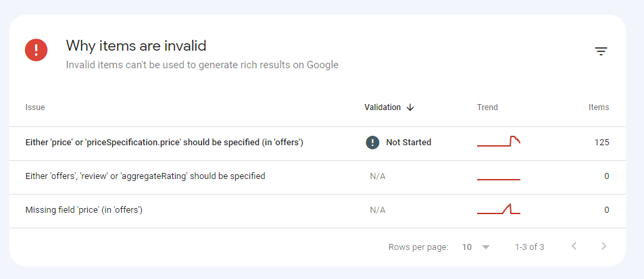Image resolution: width=644 pixels, height=279 pixels.
Task: Go to previous page arrow
Action: pos(574,247)
